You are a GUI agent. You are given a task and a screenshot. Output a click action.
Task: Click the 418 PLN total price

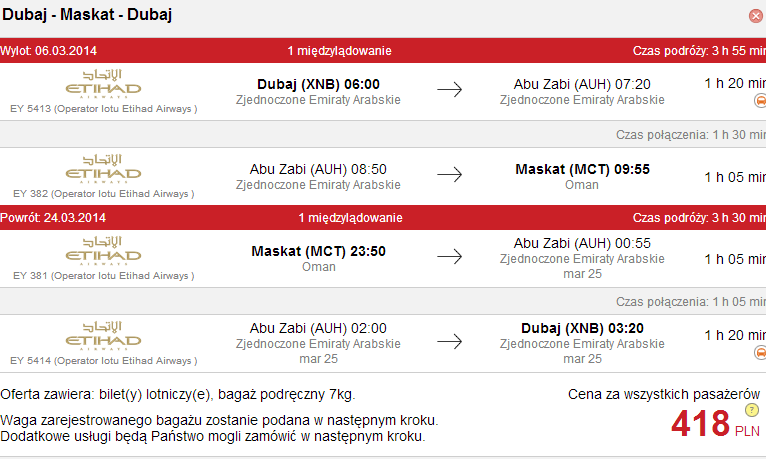click(x=715, y=424)
